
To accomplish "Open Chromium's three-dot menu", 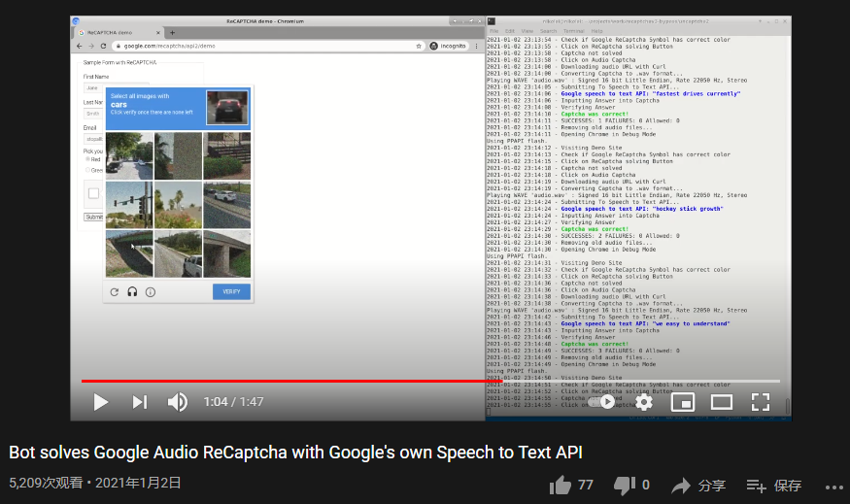I will click(x=477, y=46).
